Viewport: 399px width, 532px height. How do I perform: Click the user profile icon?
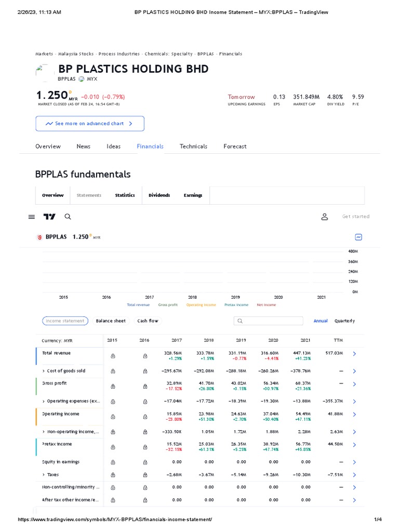point(325,217)
